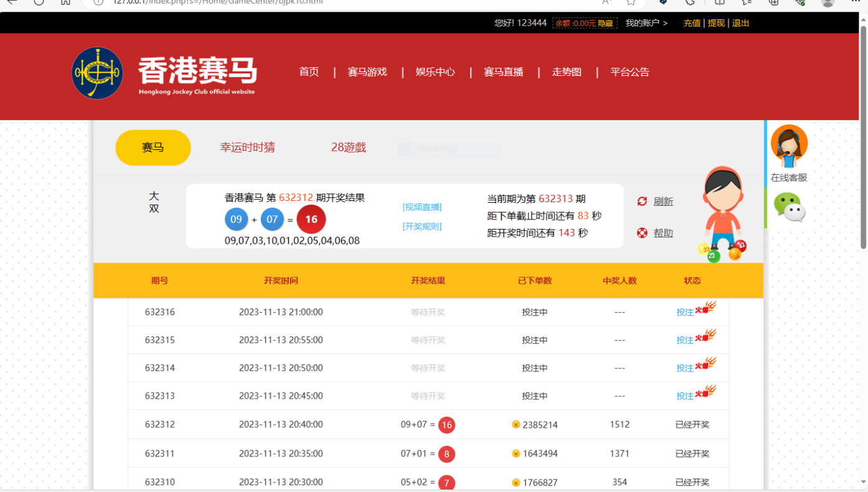Screen dimensions: 868x492
Task: Click the hot flame icon for issue 632314
Action: [706, 364]
